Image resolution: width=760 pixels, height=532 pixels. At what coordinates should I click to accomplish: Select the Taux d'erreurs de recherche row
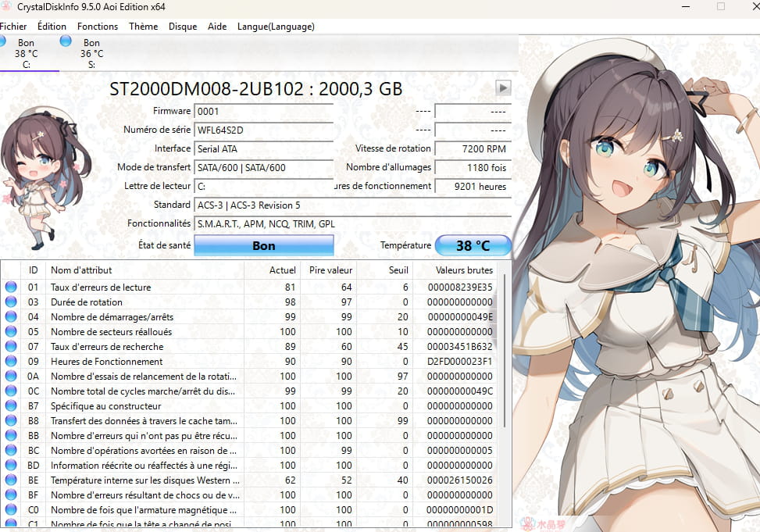[x=249, y=346]
